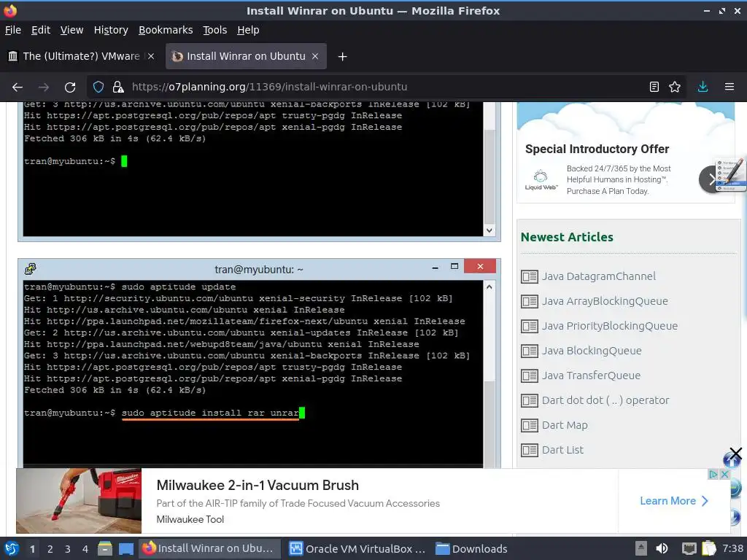The width and height of the screenshot is (747, 560).
Task: Open the Java BlockingQueue article
Action: [591, 351]
